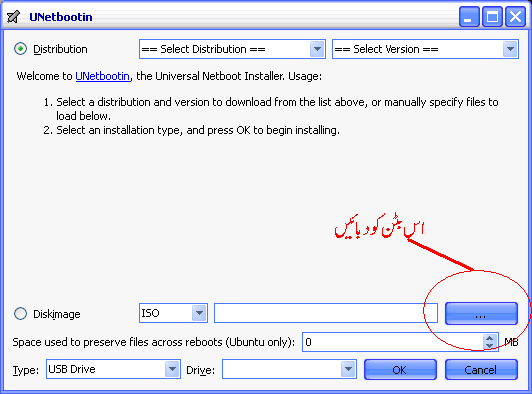Click the browse '...' button
The image size is (532, 394).
[x=481, y=313]
